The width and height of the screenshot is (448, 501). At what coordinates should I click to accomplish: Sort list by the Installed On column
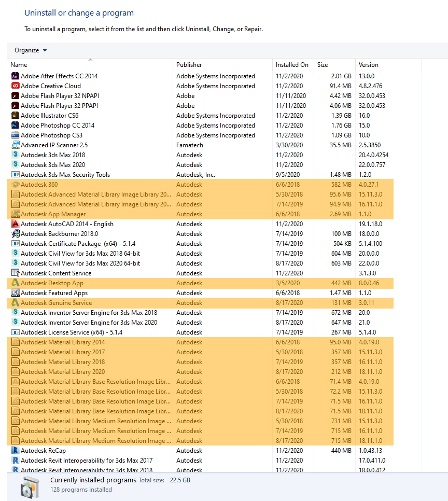292,65
